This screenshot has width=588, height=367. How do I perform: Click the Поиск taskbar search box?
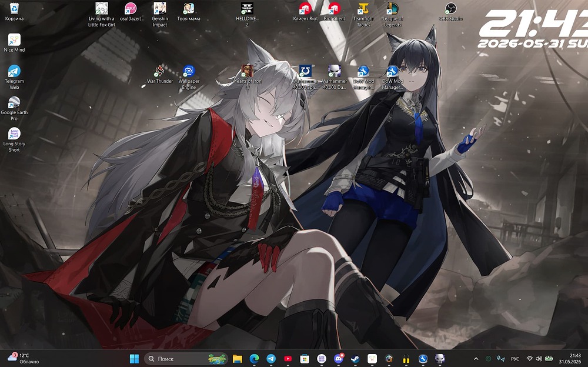(186, 359)
